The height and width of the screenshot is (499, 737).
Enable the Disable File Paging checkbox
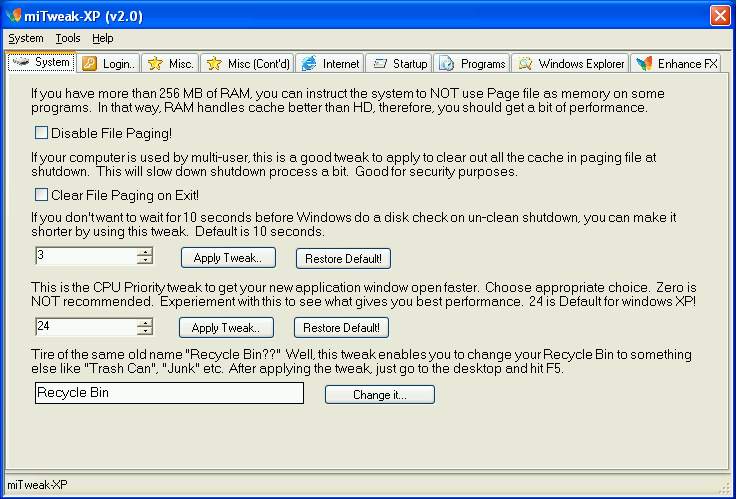coord(41,133)
